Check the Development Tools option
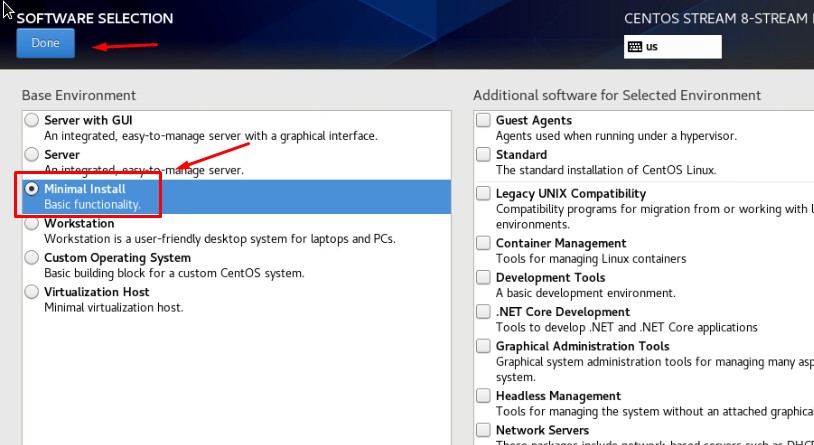Screen dimensions: 814x445 pos(484,278)
